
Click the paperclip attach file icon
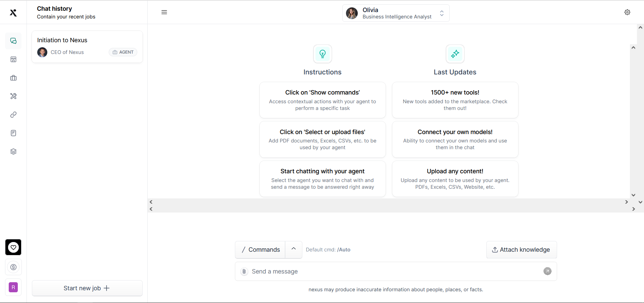244,271
